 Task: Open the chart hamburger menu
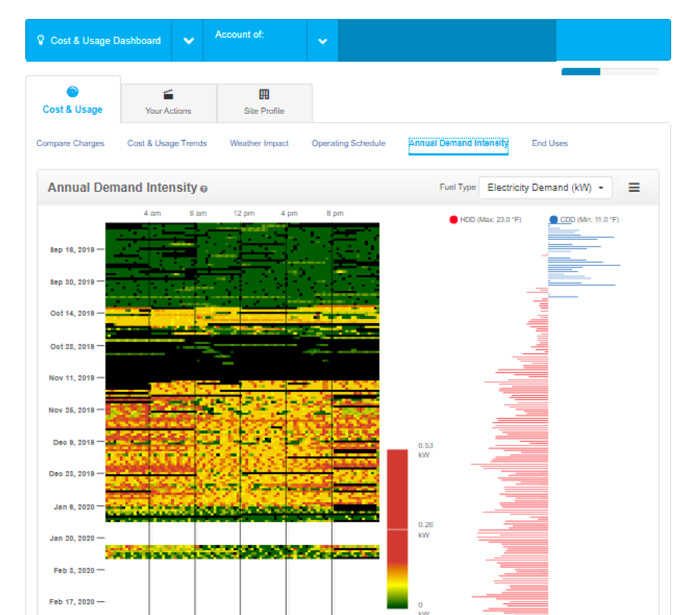pos(634,187)
